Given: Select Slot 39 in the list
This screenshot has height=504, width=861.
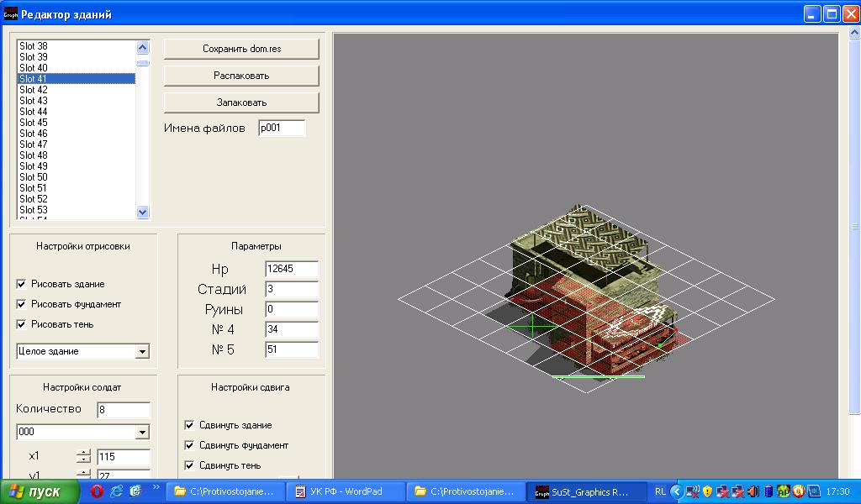Looking at the screenshot, I should coord(77,57).
